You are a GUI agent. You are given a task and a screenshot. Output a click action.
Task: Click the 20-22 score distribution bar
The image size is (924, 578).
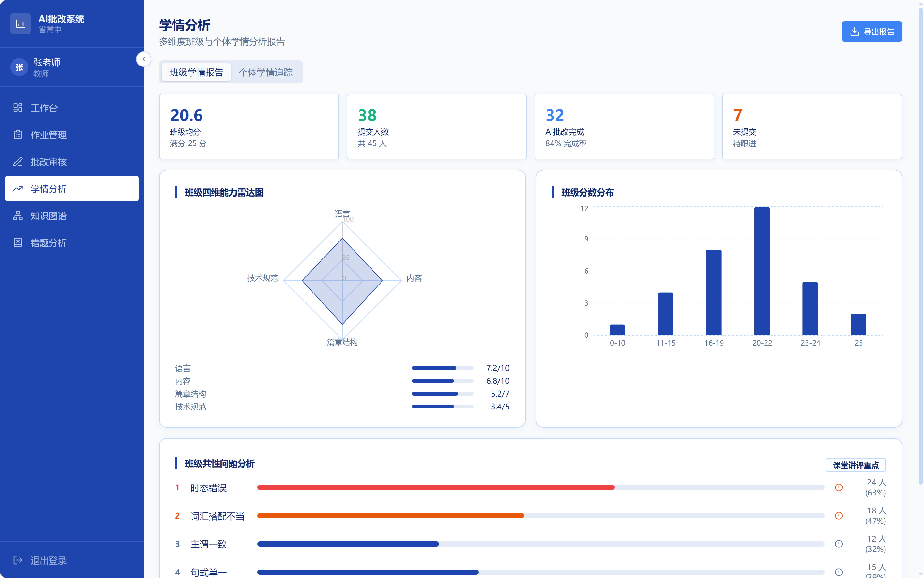coord(762,271)
